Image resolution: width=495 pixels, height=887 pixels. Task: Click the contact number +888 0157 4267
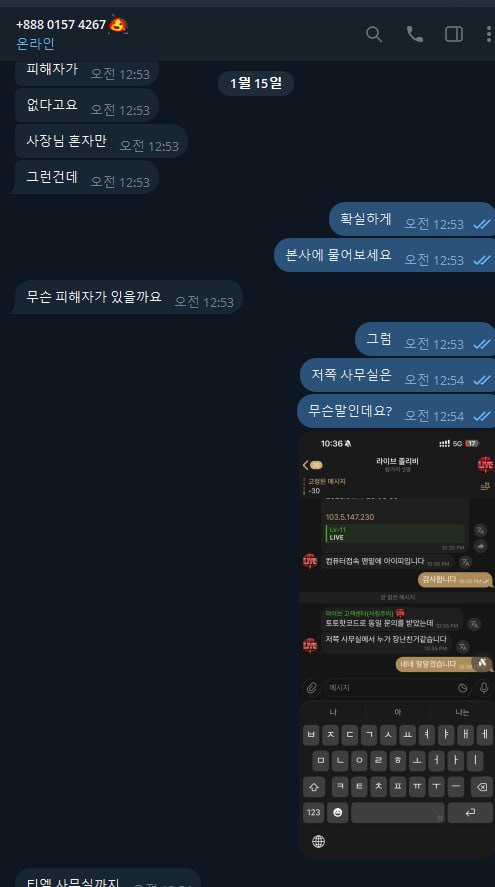61,25
